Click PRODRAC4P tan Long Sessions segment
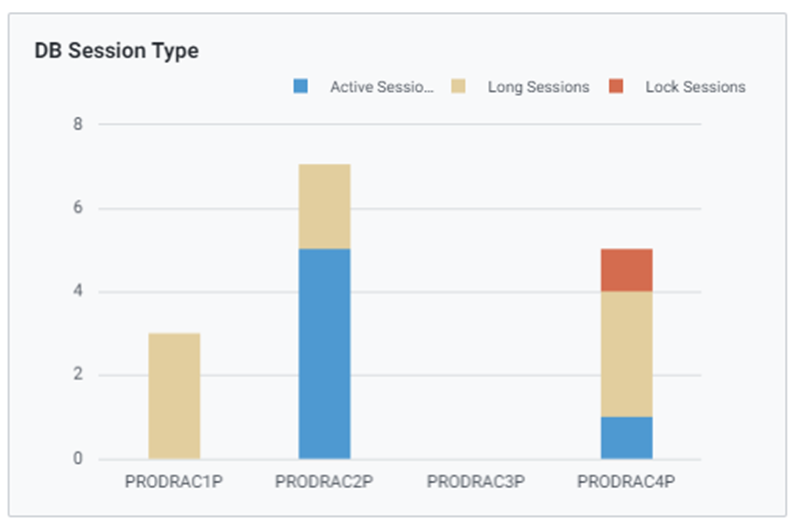This screenshot has height=525, width=798. pos(626,354)
